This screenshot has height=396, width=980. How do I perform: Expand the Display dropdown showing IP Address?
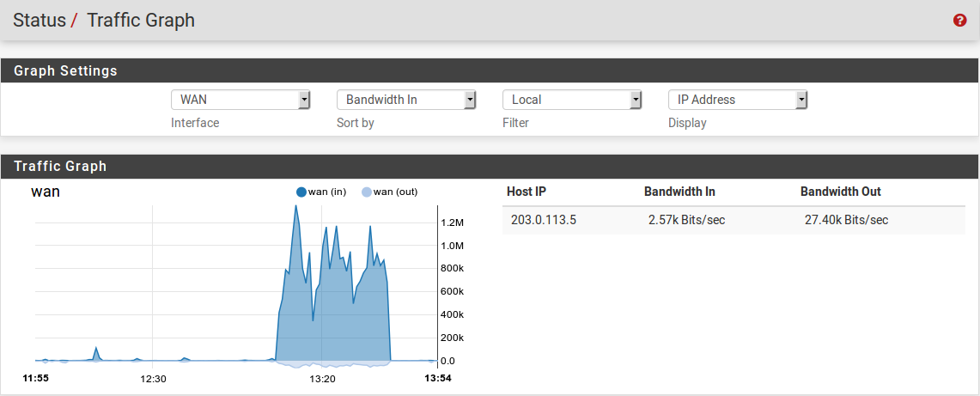click(738, 100)
